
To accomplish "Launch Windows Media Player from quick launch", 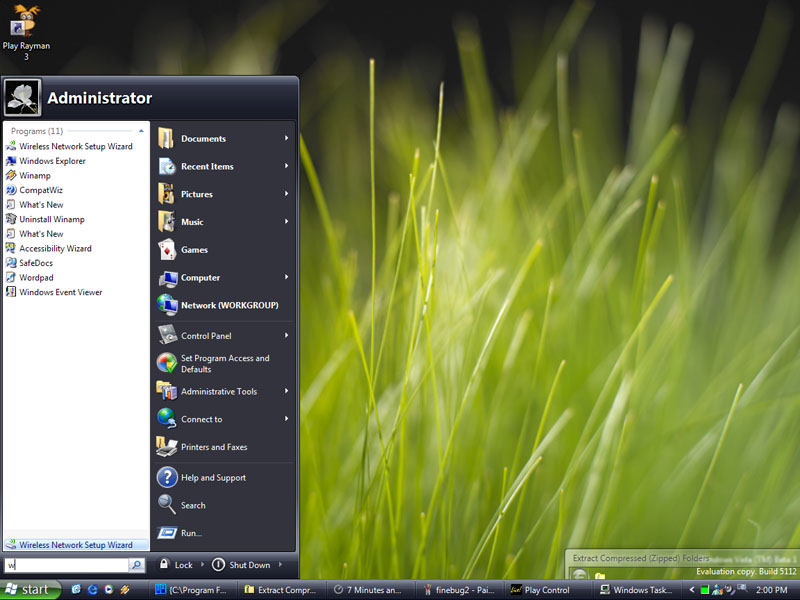I will click(x=109, y=590).
